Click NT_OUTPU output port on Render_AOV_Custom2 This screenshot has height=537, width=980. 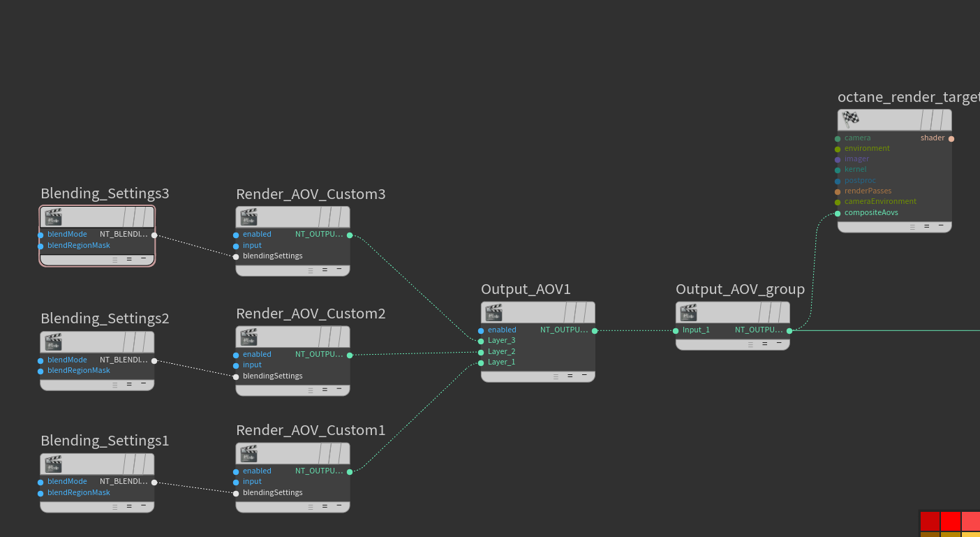(350, 355)
